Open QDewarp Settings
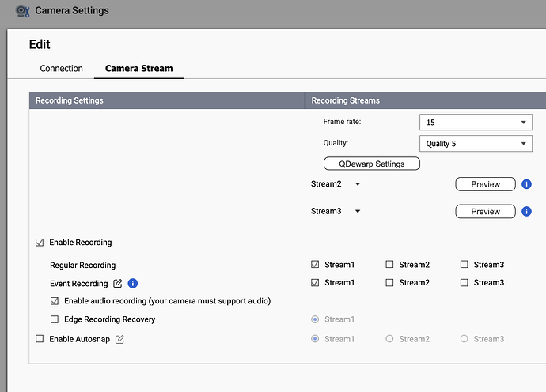Screen dimensions: 546x392 372,164
